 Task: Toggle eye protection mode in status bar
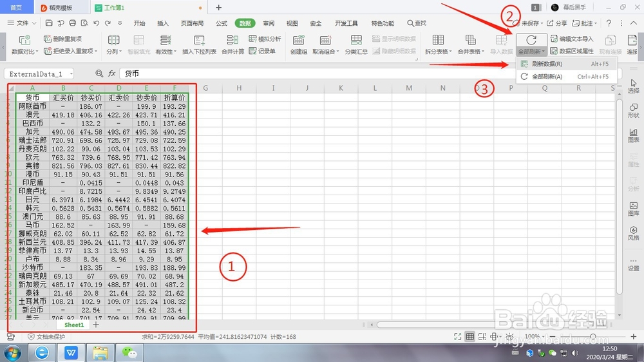509,336
